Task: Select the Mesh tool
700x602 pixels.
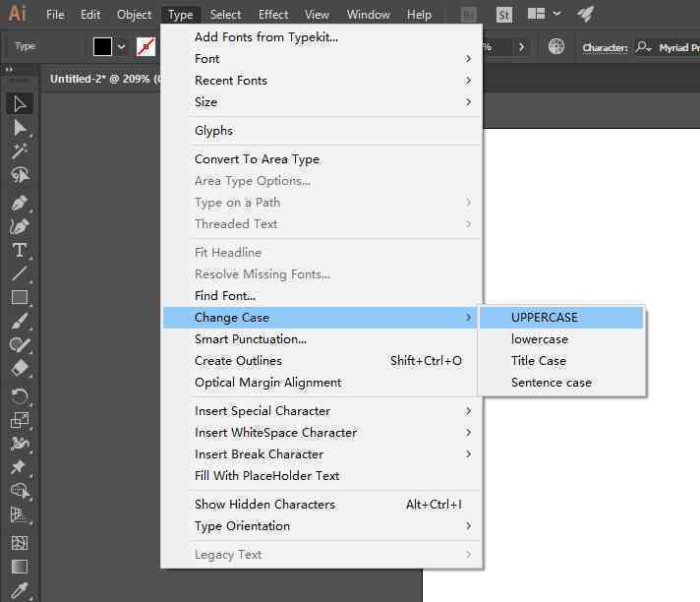Action: (x=20, y=543)
